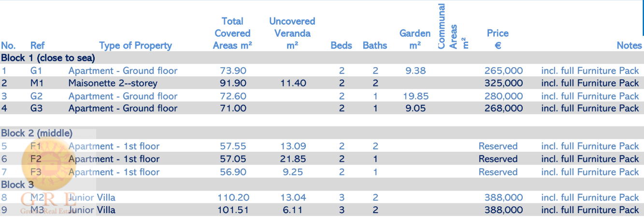Viewport: 644px width, 217px height.
Task: Select the 'Beds' column header
Action: point(341,45)
